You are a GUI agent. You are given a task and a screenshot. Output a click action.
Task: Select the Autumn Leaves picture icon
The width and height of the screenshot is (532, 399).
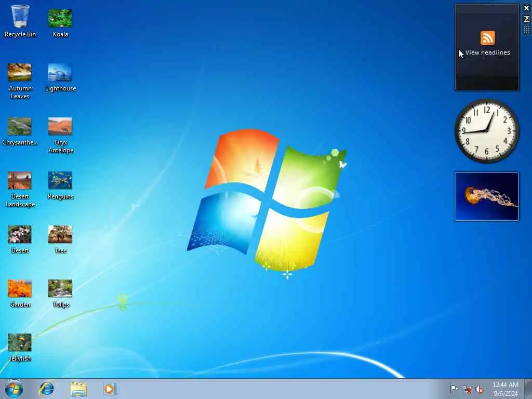coord(20,81)
